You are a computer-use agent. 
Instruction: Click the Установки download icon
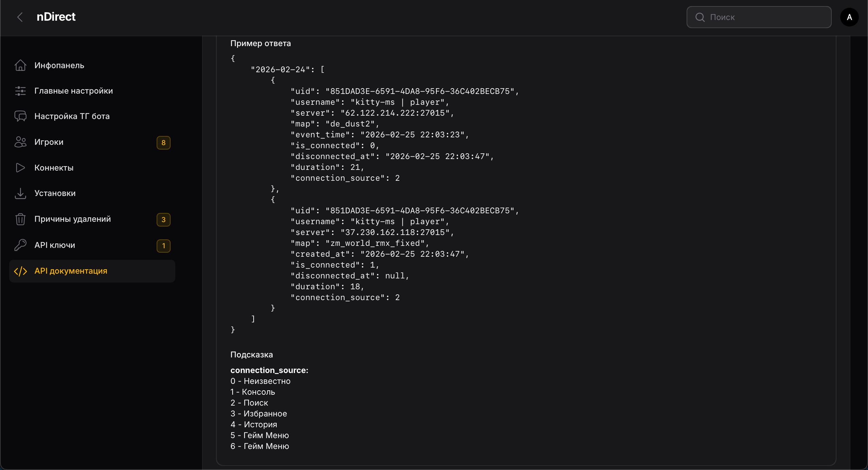click(20, 193)
